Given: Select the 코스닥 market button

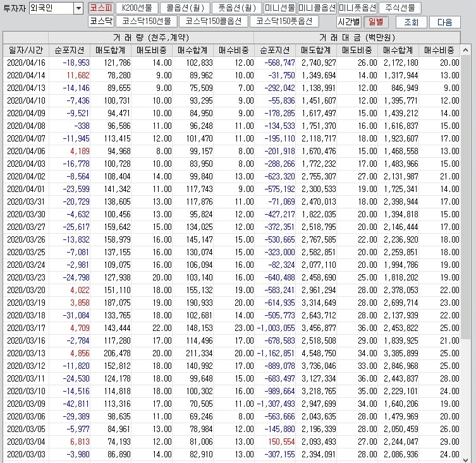Looking at the screenshot, I should tap(101, 21).
